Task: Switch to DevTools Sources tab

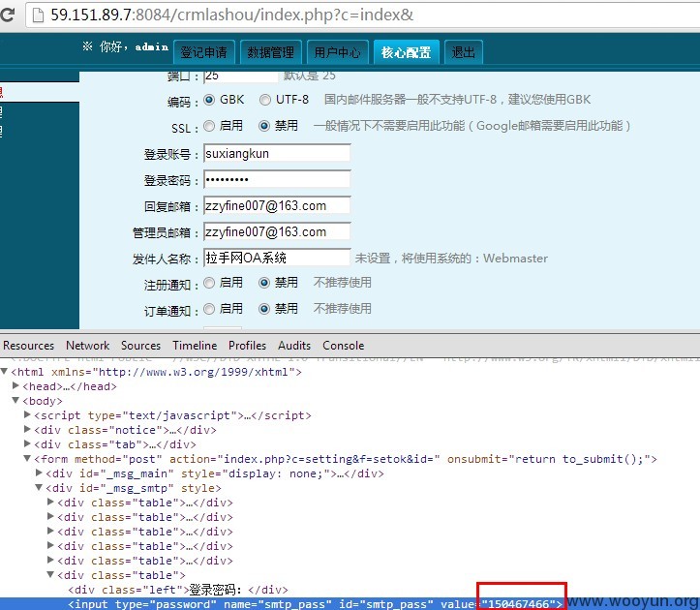Action: 140,346
